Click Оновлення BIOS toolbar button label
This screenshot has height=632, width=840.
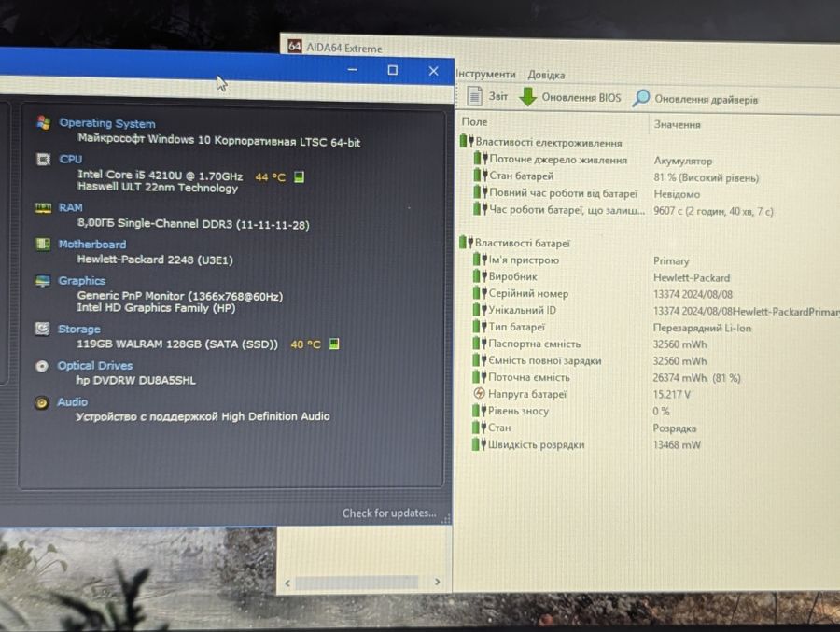click(x=581, y=98)
